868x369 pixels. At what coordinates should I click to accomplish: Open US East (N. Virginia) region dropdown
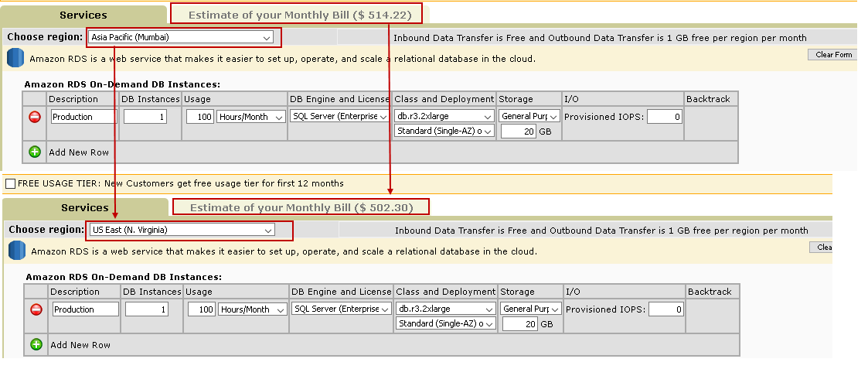pyautogui.click(x=183, y=230)
